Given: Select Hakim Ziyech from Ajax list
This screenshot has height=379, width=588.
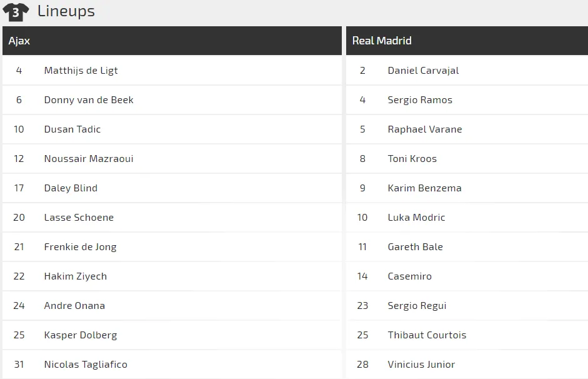Looking at the screenshot, I should tap(76, 276).
